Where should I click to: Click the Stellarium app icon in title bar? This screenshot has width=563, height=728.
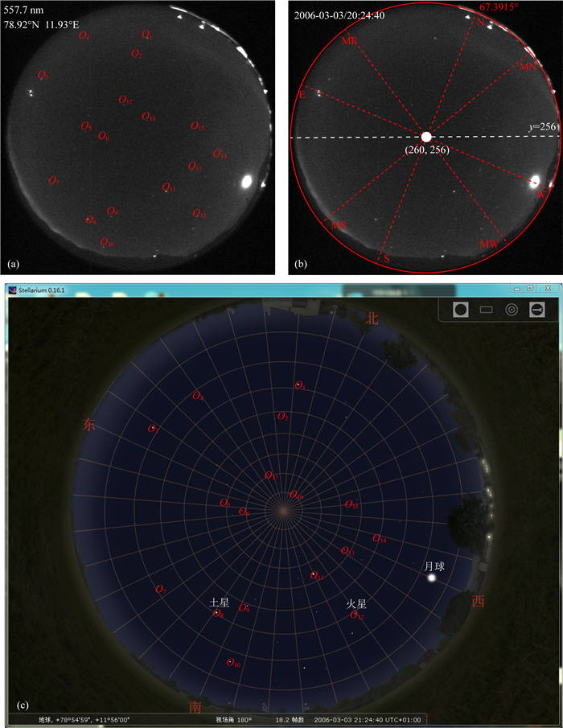point(11,286)
